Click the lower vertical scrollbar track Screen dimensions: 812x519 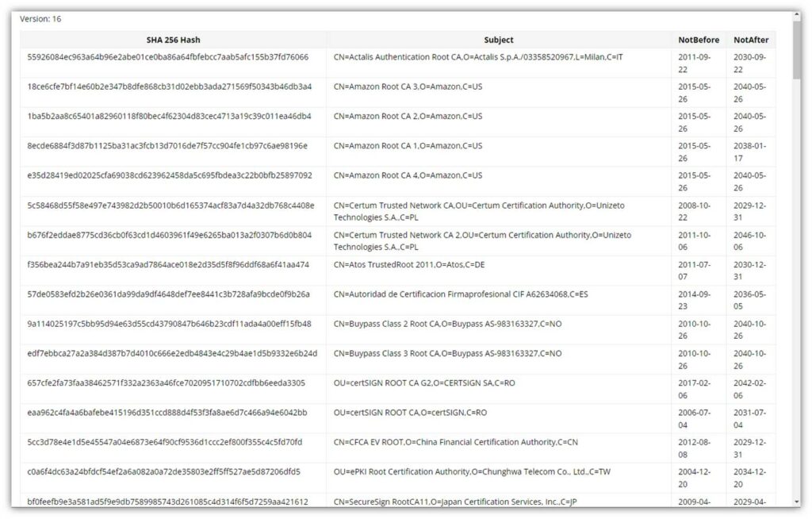pyautogui.click(x=796, y=317)
